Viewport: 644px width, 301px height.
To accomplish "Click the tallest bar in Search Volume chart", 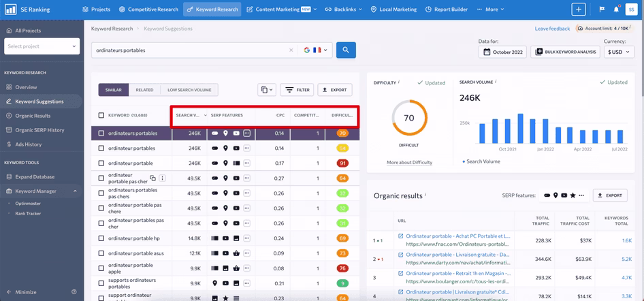I will point(520,129).
